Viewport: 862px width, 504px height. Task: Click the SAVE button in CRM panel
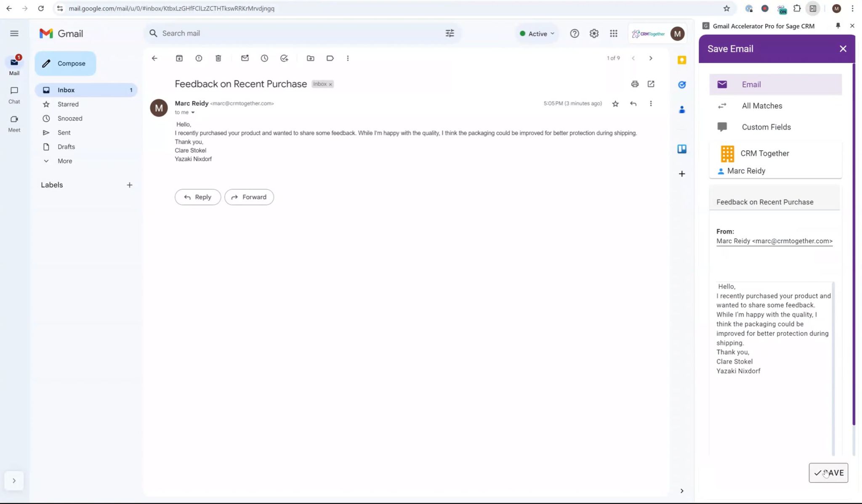click(x=829, y=473)
